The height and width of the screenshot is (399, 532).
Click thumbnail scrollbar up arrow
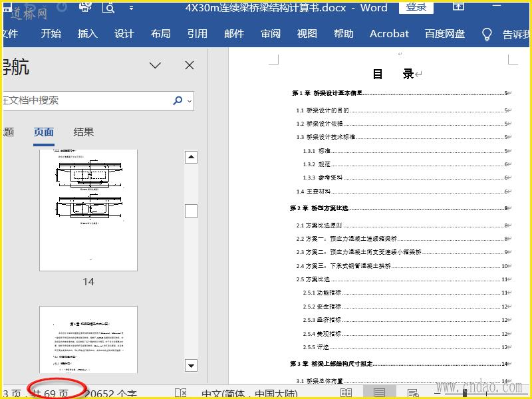click(x=191, y=157)
